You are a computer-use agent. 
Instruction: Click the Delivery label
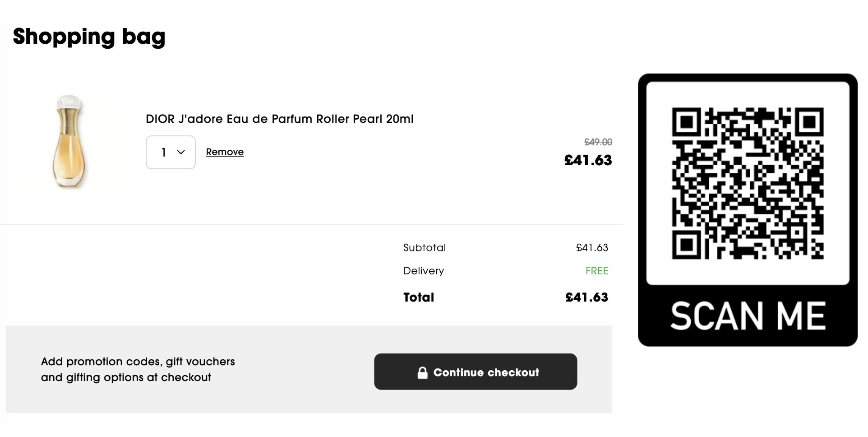pyautogui.click(x=423, y=271)
